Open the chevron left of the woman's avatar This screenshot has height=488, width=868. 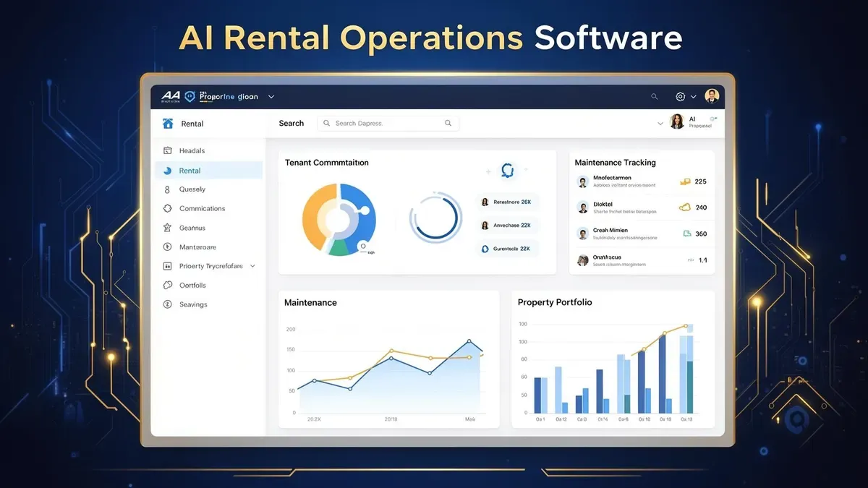coord(660,124)
